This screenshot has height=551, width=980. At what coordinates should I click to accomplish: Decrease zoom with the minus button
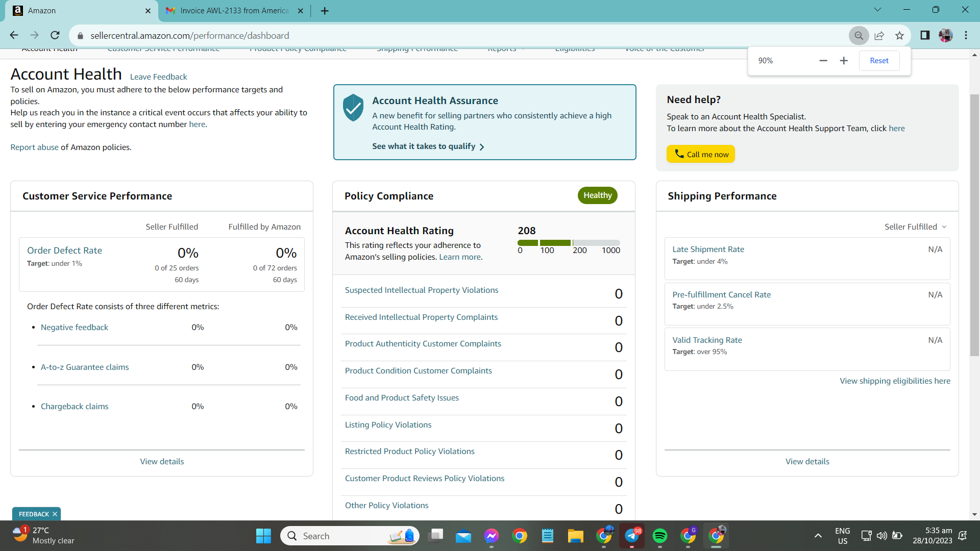(823, 61)
